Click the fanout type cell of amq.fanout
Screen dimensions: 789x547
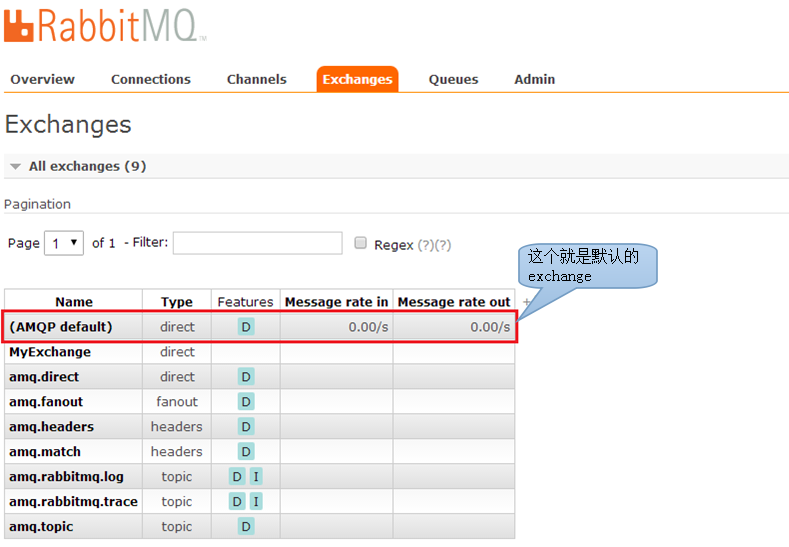(177, 402)
